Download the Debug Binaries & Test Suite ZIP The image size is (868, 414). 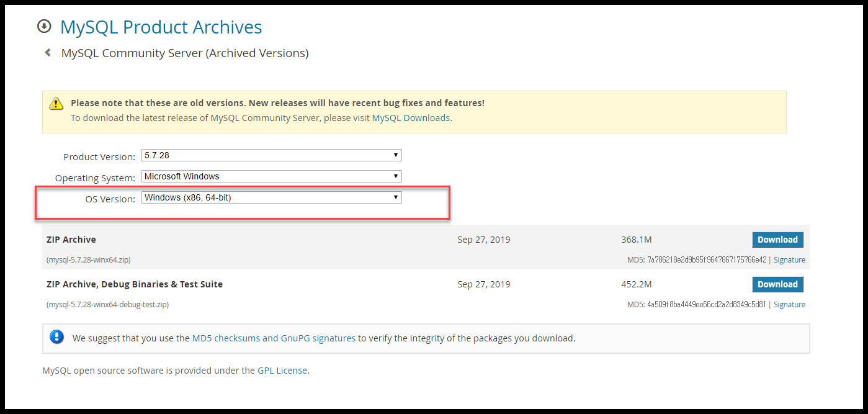pos(777,284)
